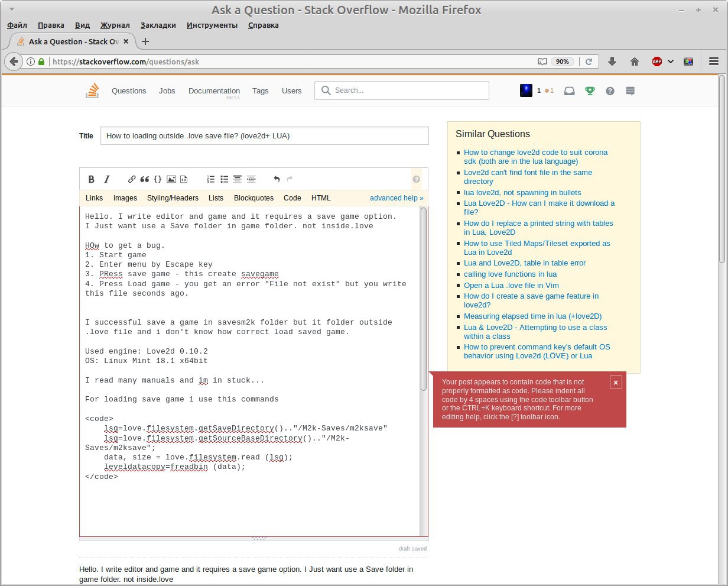This screenshot has height=586, width=728.
Task: Insert an image using the picture icon
Action: (171, 179)
